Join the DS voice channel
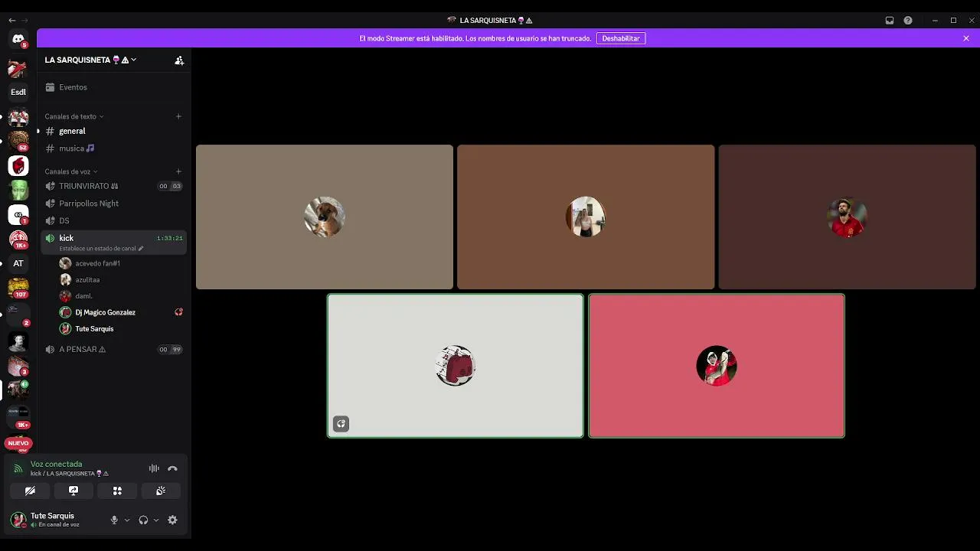The width and height of the screenshot is (980, 551). (x=114, y=220)
